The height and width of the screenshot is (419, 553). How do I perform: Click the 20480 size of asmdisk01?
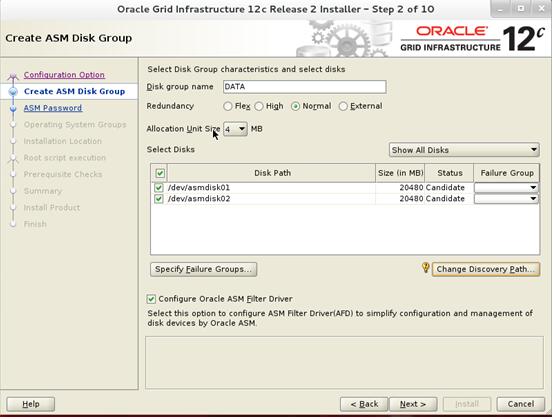click(411, 188)
